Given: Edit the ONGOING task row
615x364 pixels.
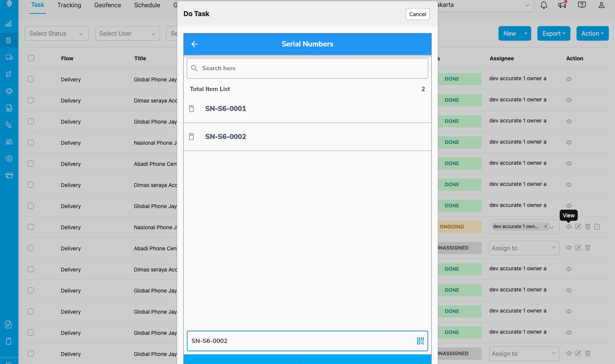Looking at the screenshot, I should click(x=578, y=227).
